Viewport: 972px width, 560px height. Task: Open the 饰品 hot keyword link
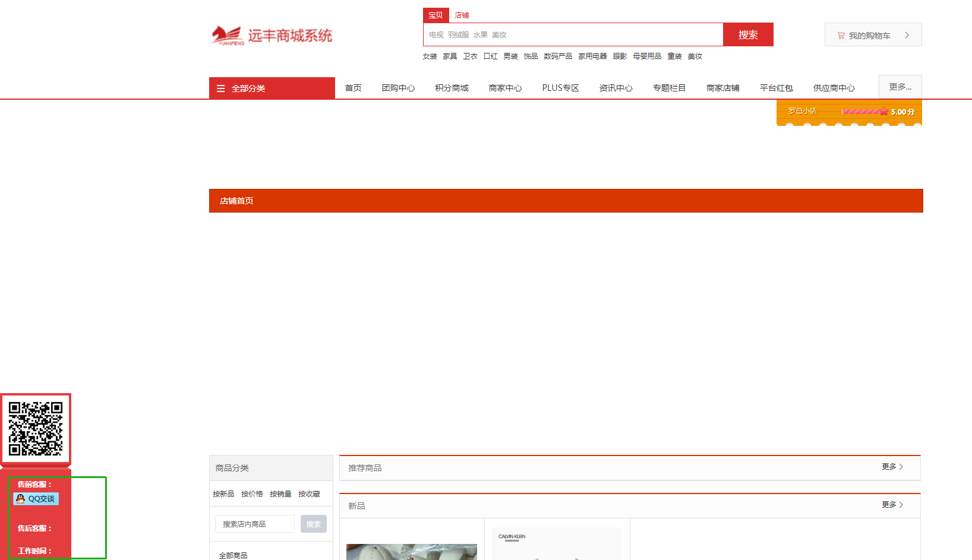tap(531, 56)
